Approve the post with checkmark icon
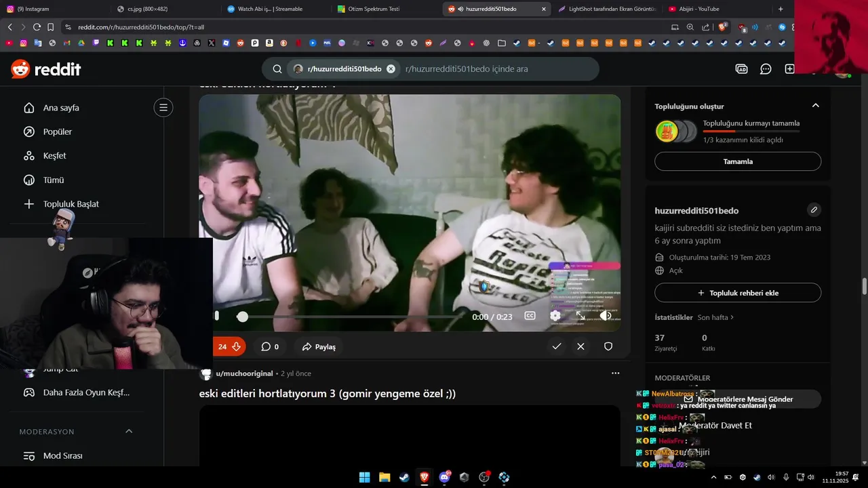This screenshot has height=488, width=868. point(557,346)
